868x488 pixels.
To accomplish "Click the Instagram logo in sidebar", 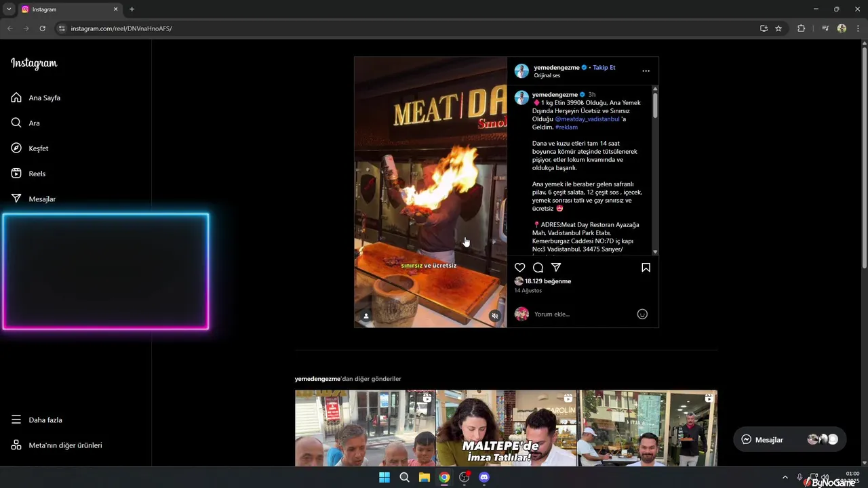I will click(x=34, y=64).
